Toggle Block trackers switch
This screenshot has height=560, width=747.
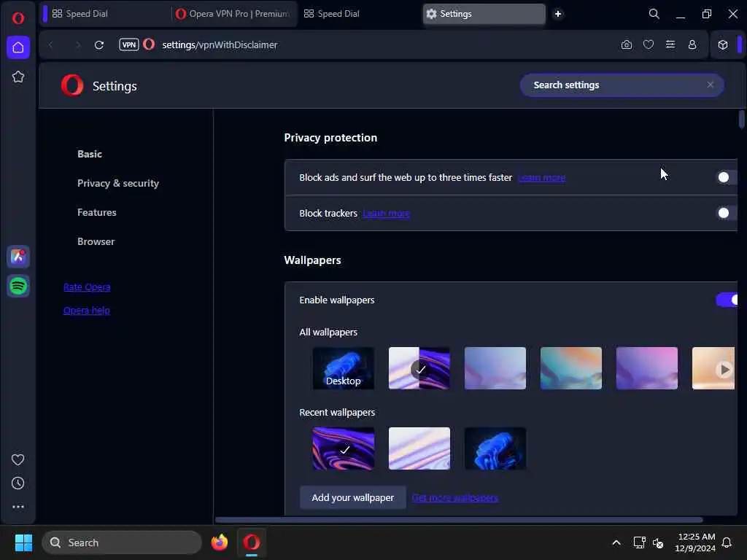pyautogui.click(x=727, y=213)
